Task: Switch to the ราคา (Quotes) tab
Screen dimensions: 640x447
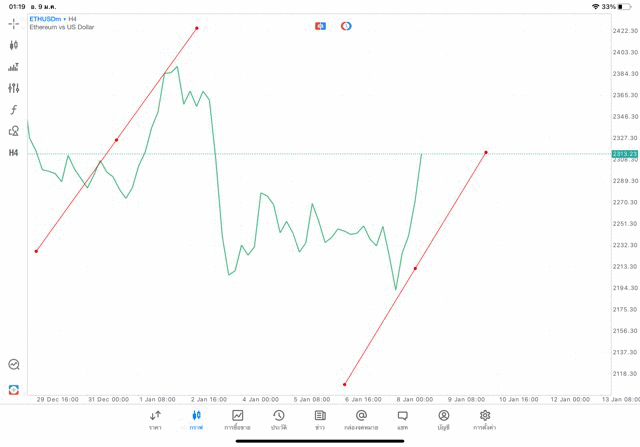Action: click(x=155, y=419)
